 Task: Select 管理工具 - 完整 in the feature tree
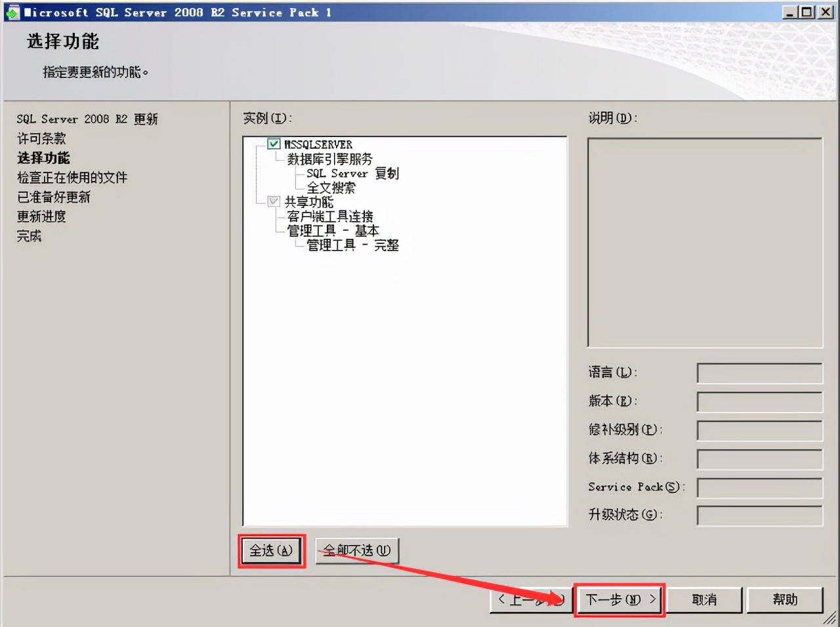coord(351,245)
